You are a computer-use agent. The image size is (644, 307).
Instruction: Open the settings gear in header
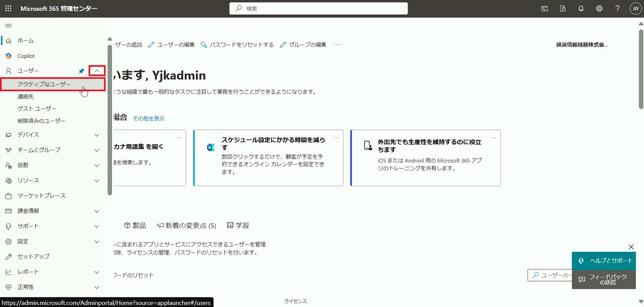tap(599, 9)
